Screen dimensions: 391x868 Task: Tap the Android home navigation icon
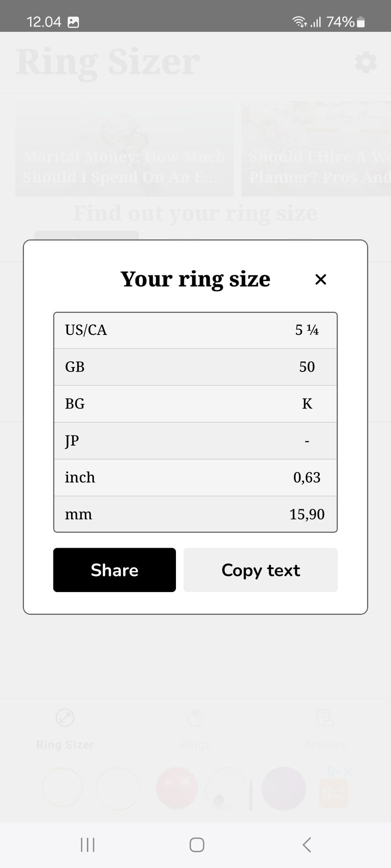[x=197, y=845]
